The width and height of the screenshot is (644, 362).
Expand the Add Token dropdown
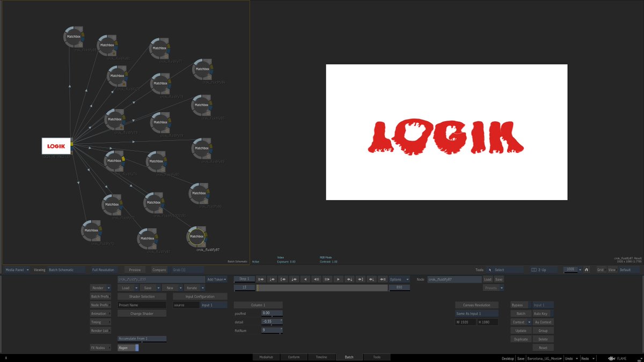coord(217,279)
